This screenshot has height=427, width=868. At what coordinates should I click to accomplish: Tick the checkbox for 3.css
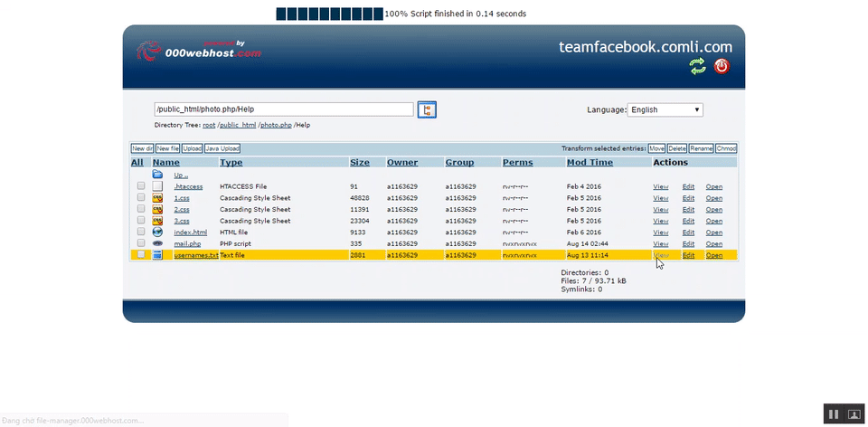point(141,221)
